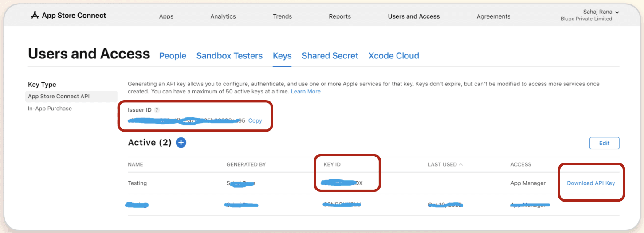
Task: Open the Learn More link
Action: pos(306,92)
